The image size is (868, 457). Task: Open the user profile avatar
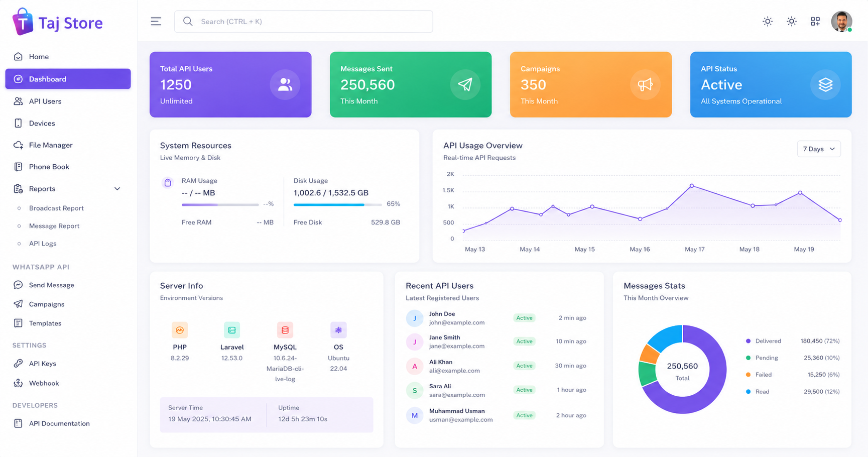point(841,22)
